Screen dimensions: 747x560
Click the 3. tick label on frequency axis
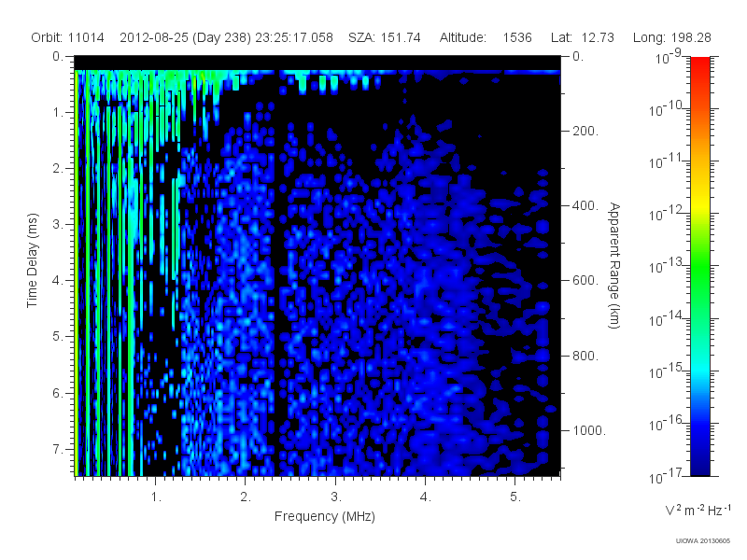336,497
